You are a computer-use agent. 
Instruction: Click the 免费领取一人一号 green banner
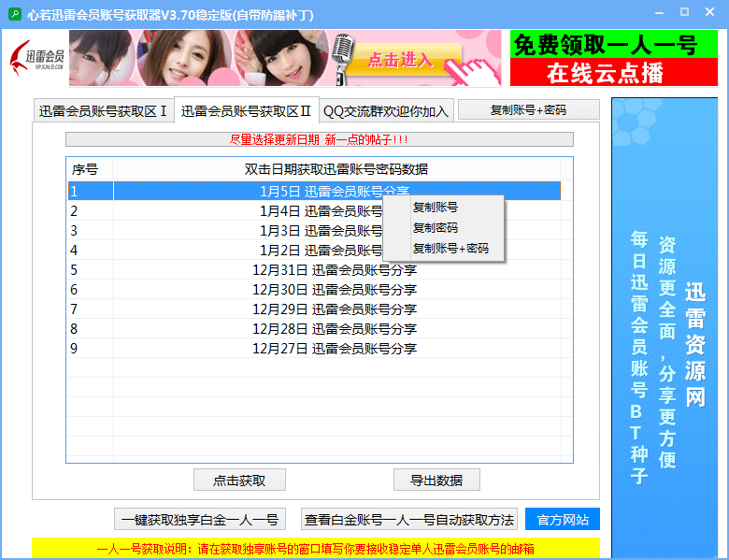coord(614,44)
